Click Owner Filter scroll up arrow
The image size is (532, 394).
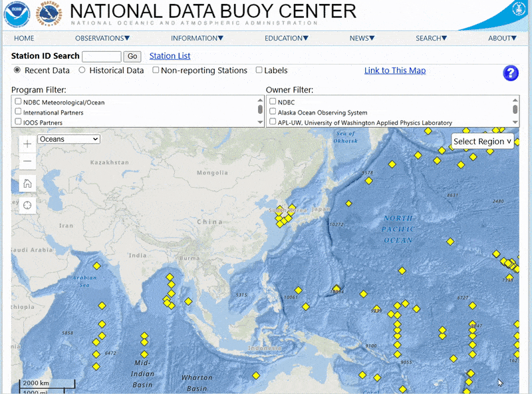515,100
